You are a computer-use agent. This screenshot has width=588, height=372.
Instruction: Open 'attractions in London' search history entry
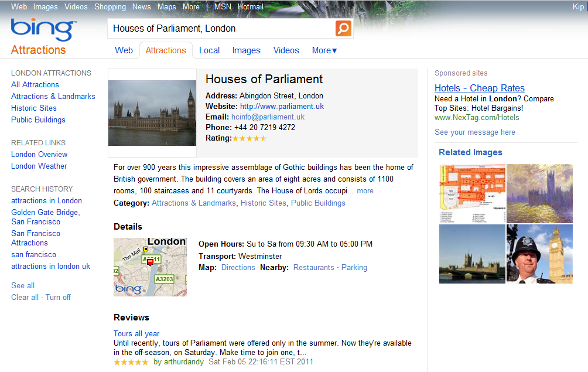46,200
